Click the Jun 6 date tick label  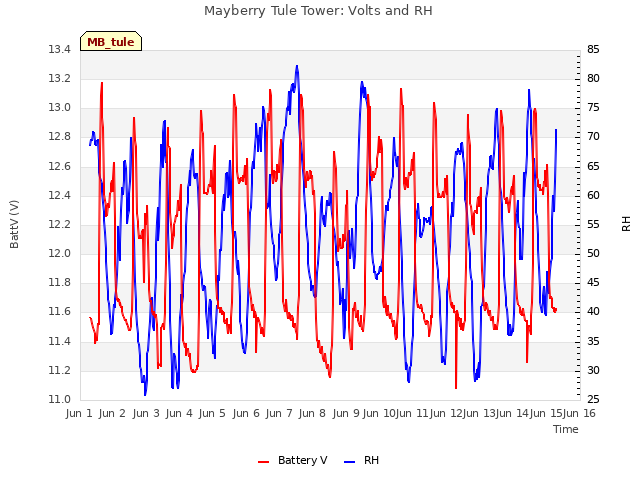tap(246, 413)
